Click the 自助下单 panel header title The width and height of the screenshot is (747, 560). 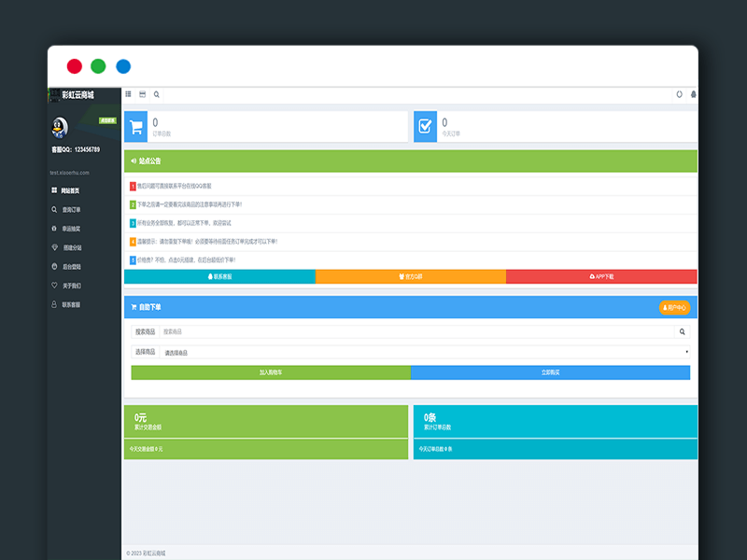149,308
